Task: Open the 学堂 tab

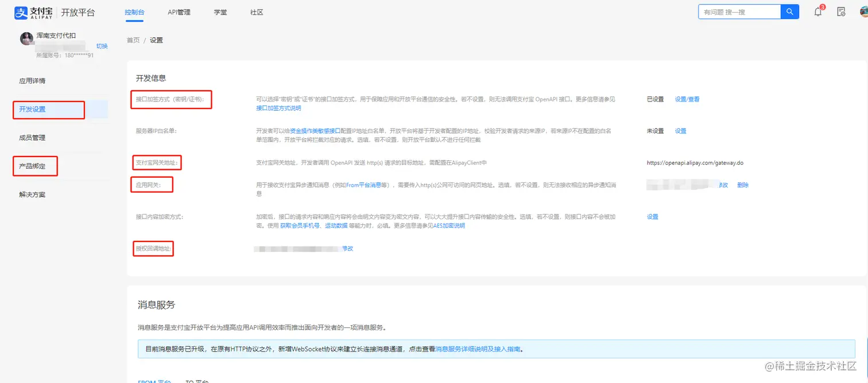Action: 220,12
